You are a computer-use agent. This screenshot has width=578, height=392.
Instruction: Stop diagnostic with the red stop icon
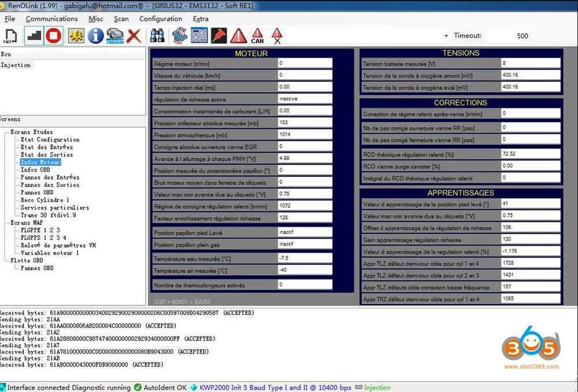[53, 36]
